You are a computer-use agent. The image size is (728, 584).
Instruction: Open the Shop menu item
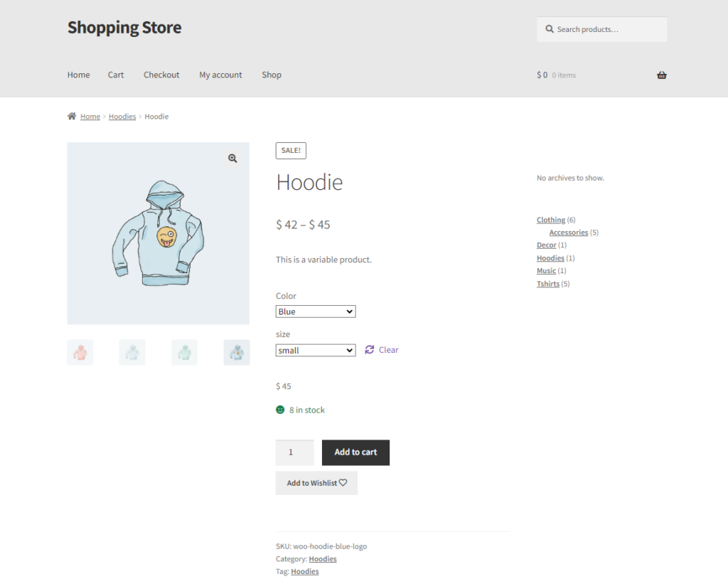(272, 75)
